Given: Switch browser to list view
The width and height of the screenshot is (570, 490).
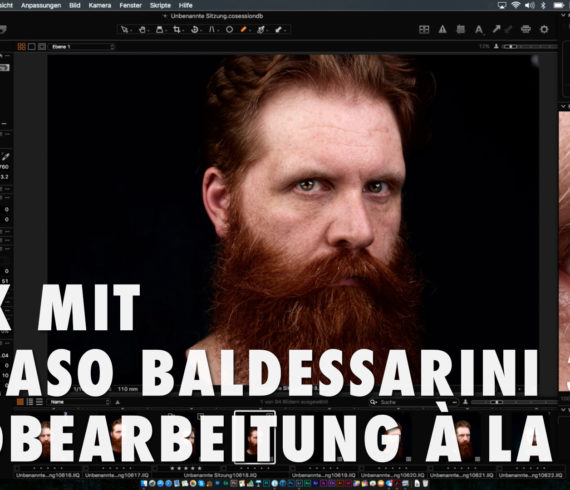Looking at the screenshot, I should 29,402.
